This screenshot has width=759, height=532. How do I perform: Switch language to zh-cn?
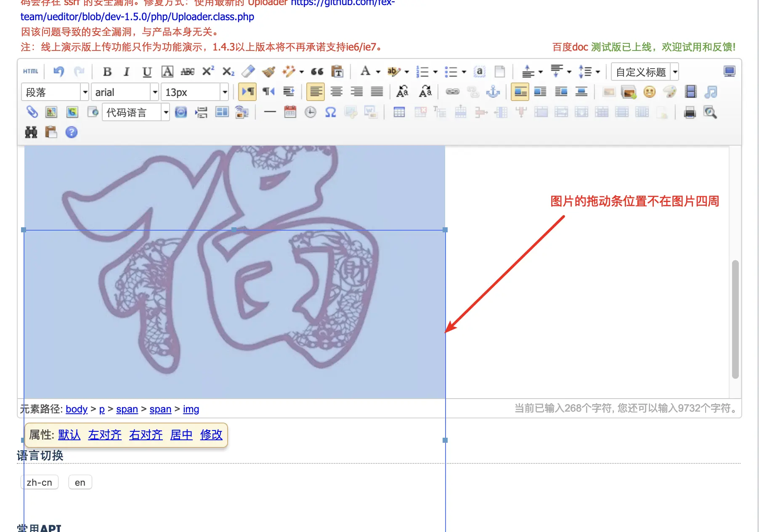pos(40,482)
